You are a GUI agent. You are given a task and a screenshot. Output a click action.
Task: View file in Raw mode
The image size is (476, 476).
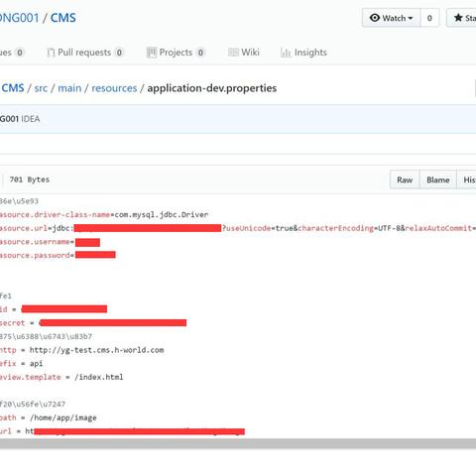(x=405, y=179)
